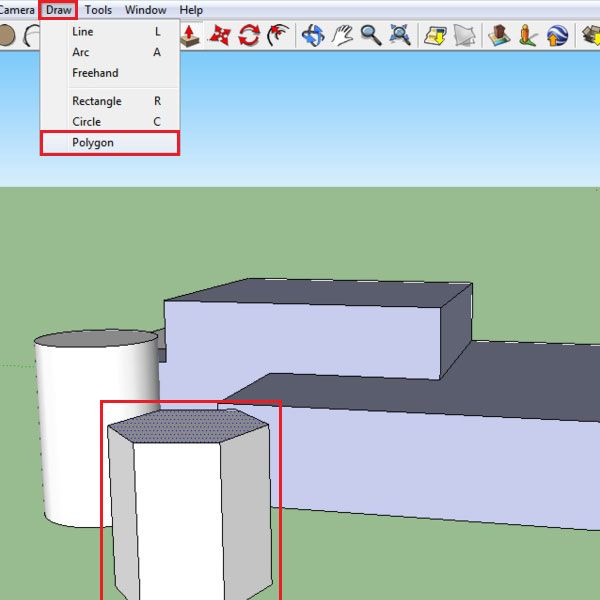Choose Arc from the Draw menu
This screenshot has height=600, width=600.
tap(110, 52)
